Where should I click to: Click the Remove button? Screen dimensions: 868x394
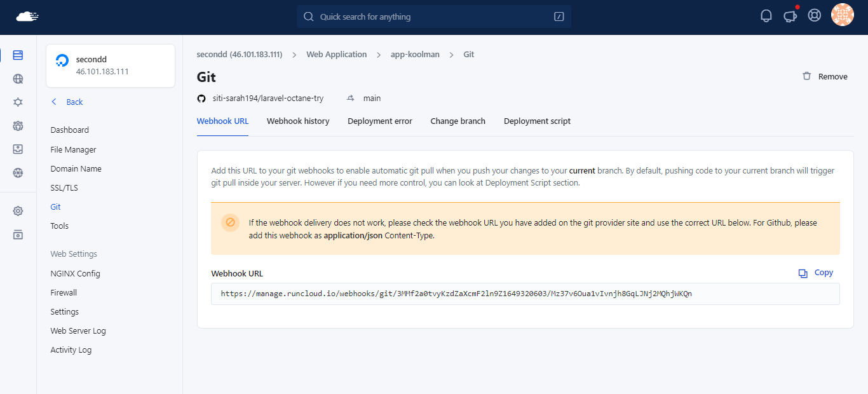[x=825, y=76]
